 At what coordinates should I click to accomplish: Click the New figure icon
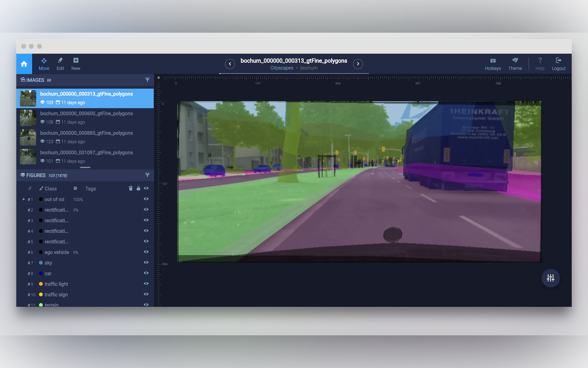[x=76, y=64]
